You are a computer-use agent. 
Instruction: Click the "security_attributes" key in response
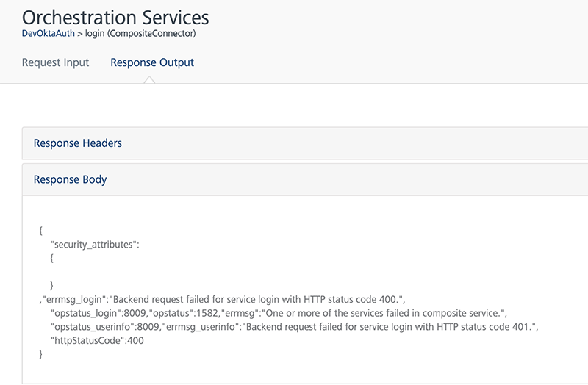95,245
